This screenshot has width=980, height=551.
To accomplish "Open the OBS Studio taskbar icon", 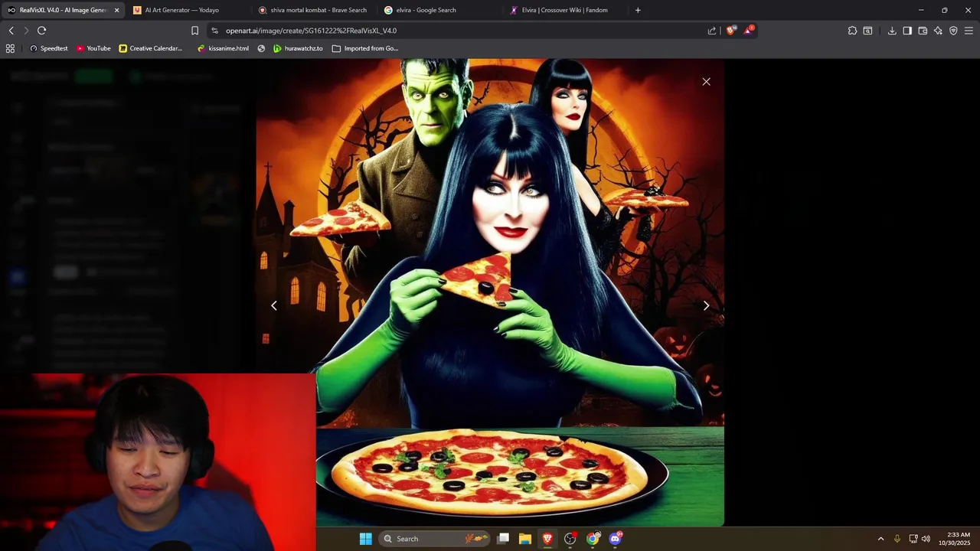I will (570, 539).
